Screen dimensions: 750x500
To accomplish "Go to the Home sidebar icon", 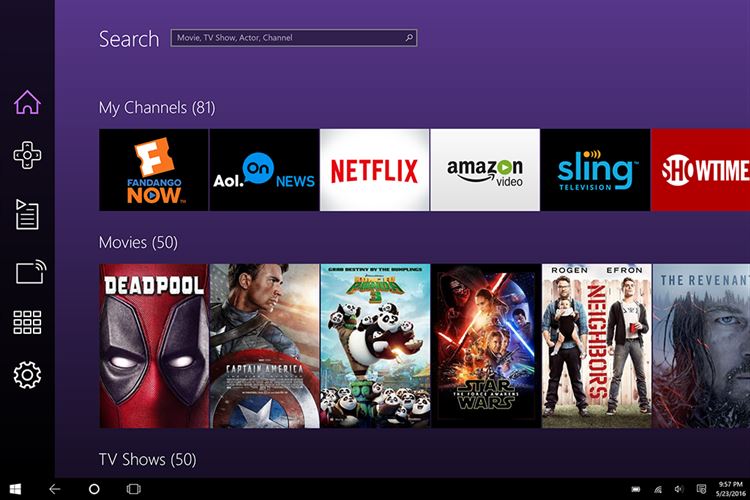I will click(x=27, y=102).
